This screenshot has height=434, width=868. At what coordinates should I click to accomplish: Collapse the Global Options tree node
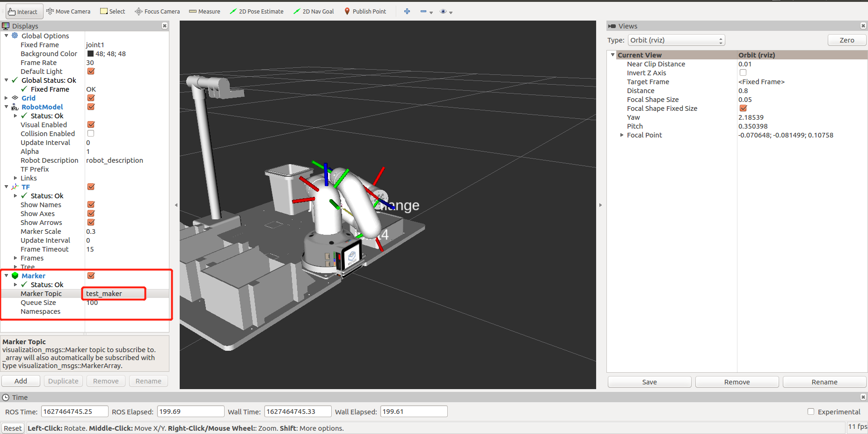(x=6, y=36)
